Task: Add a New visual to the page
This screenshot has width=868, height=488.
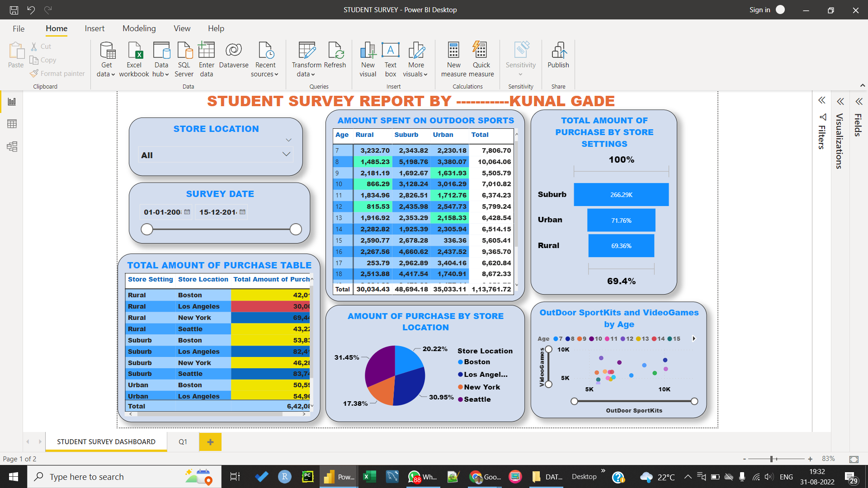Action: [x=368, y=59]
